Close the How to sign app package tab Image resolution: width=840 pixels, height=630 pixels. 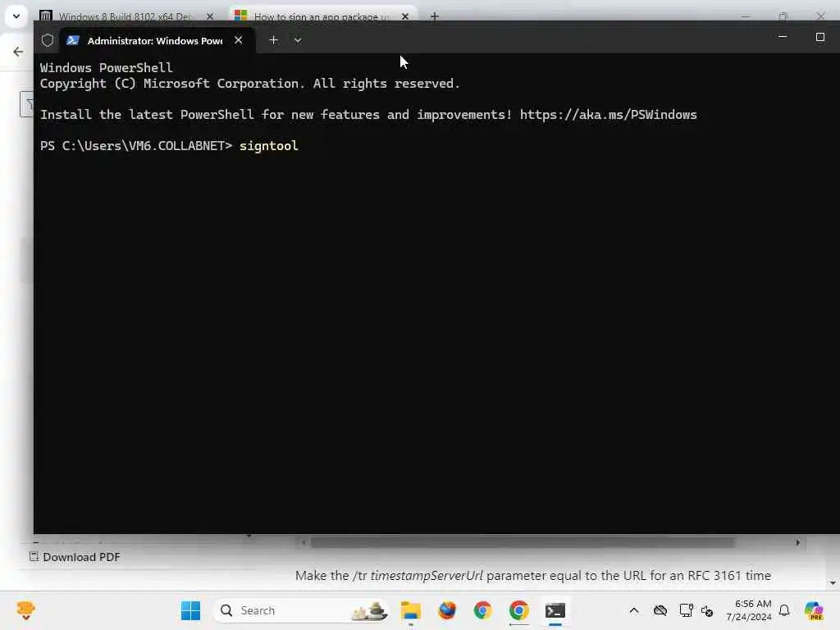[x=405, y=16]
